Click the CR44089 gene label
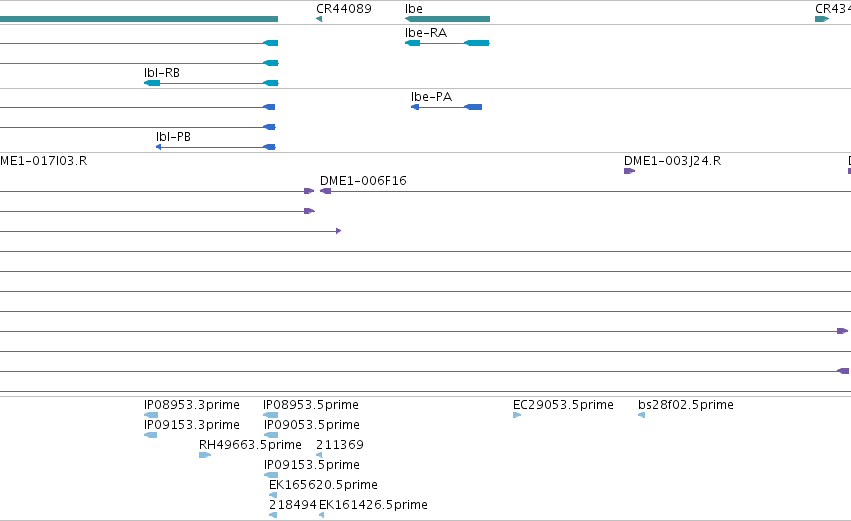This screenshot has height=521, width=851. coord(344,9)
